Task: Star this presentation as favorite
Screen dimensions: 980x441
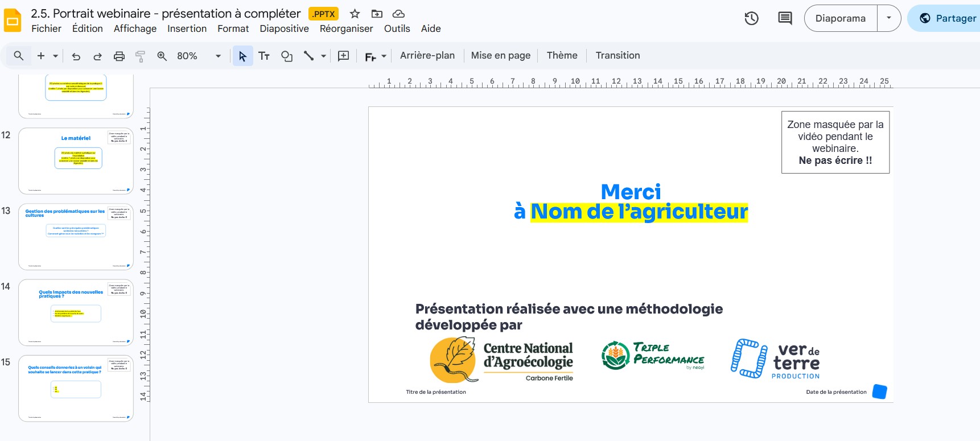Action: pyautogui.click(x=355, y=14)
